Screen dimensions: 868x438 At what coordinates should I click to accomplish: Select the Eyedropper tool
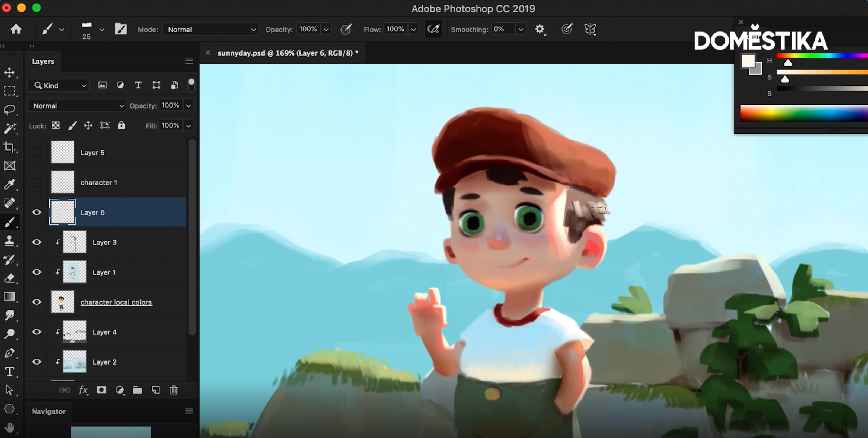coord(9,184)
